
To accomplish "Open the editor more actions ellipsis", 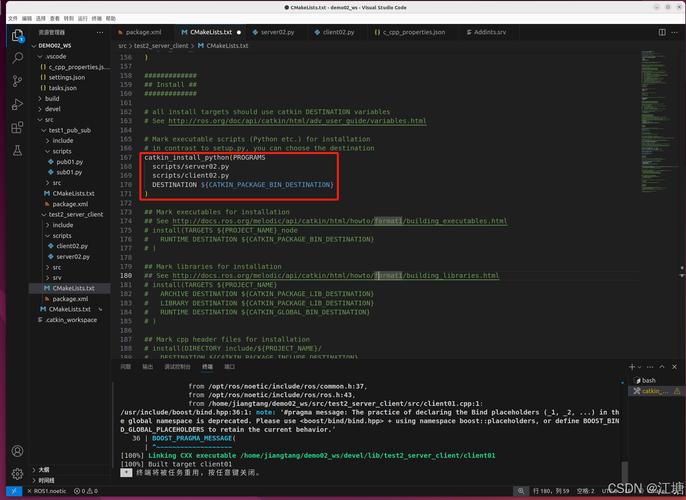I will pyautogui.click(x=675, y=32).
